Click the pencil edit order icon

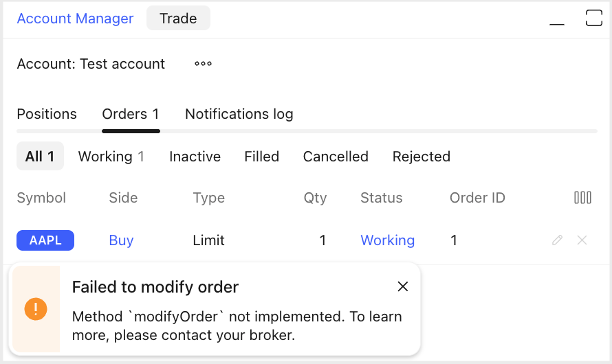[558, 240]
